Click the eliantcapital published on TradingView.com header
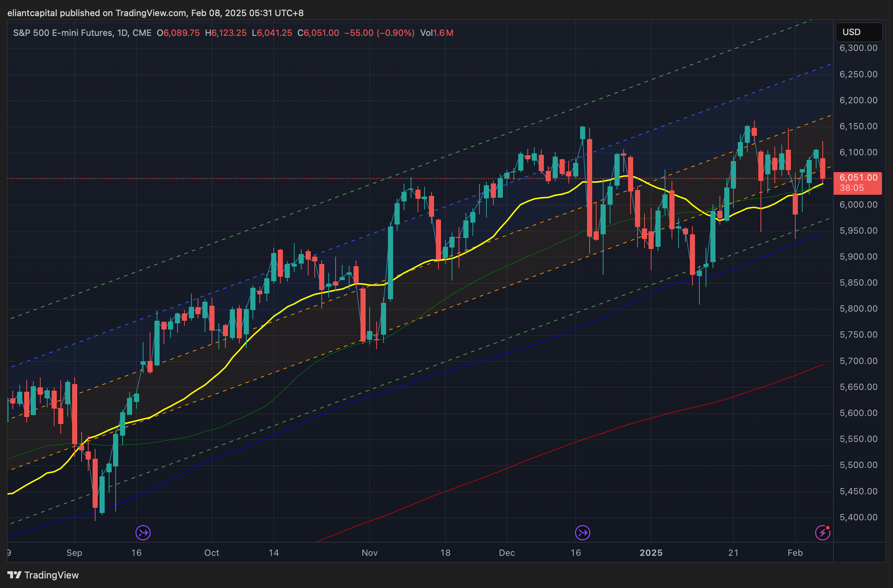This screenshot has height=588, width=893. coord(155,13)
